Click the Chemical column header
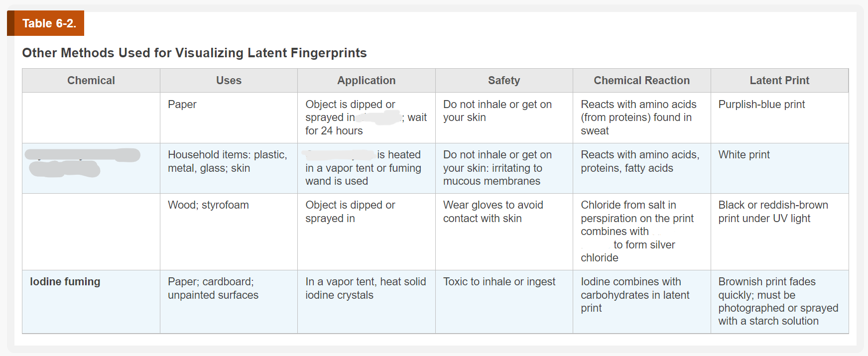 click(x=91, y=81)
